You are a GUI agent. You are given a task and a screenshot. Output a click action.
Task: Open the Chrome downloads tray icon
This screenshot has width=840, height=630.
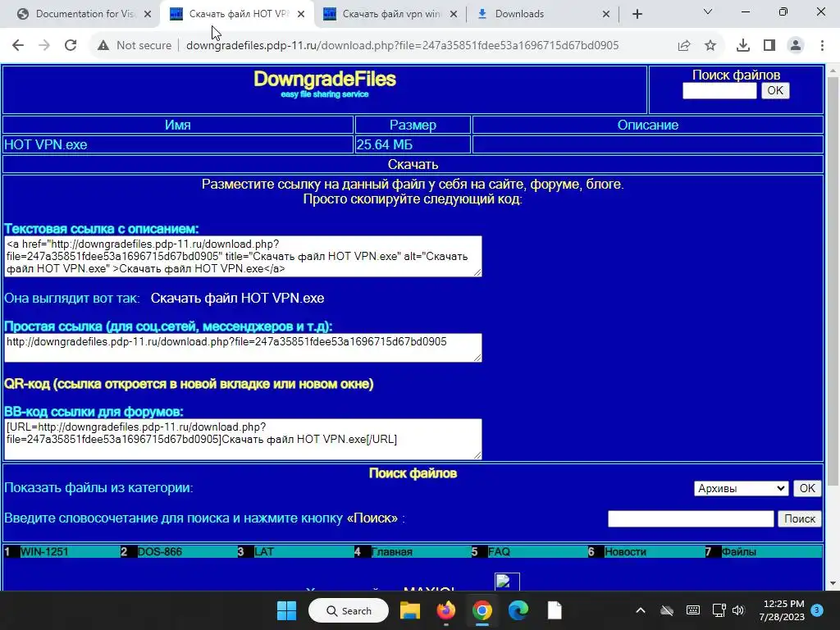[x=743, y=46]
